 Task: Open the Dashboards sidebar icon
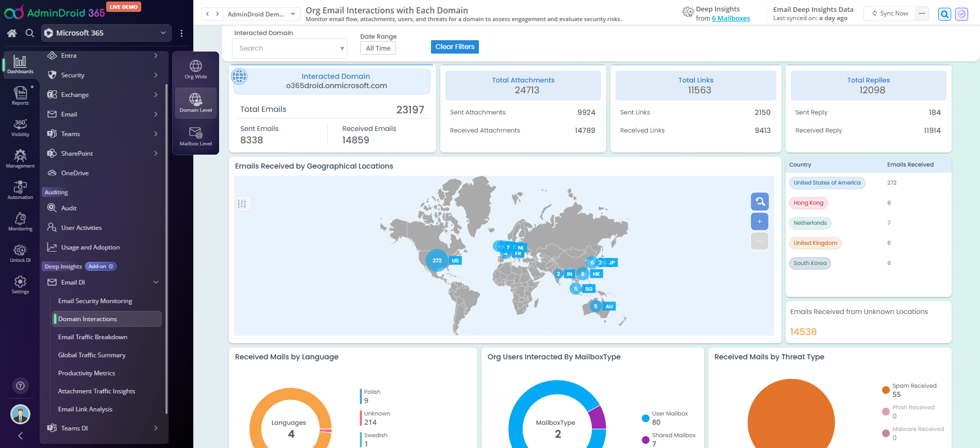pyautogui.click(x=20, y=65)
